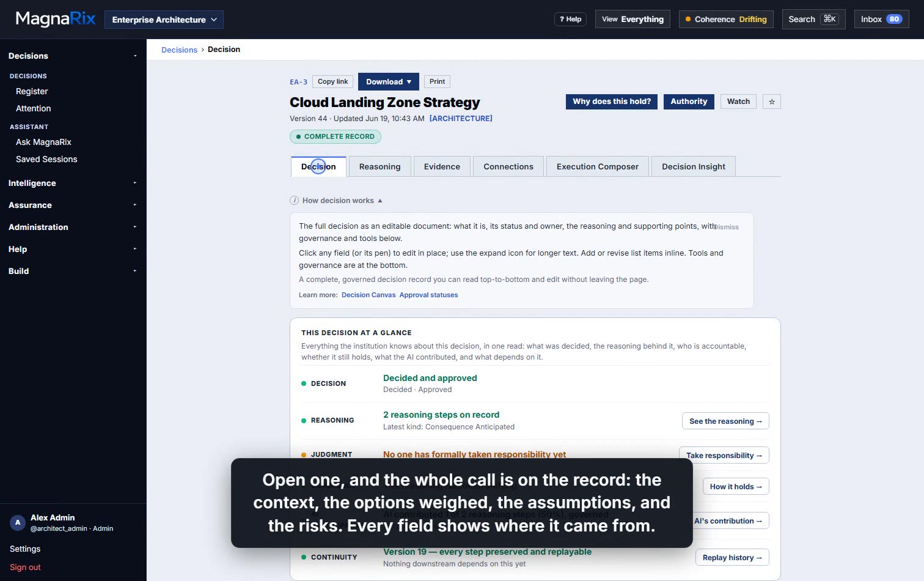Screen dimensions: 924x581
Task: Open Settings in the sidebar footer
Action: point(25,549)
